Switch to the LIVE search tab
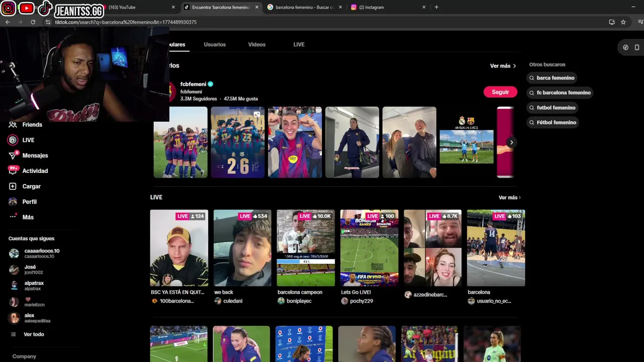 pos(299,44)
